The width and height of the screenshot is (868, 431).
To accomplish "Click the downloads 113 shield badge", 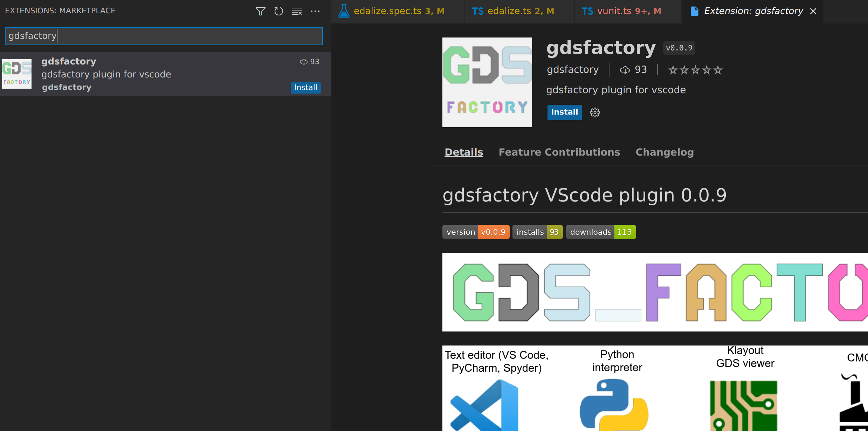I will [x=601, y=232].
